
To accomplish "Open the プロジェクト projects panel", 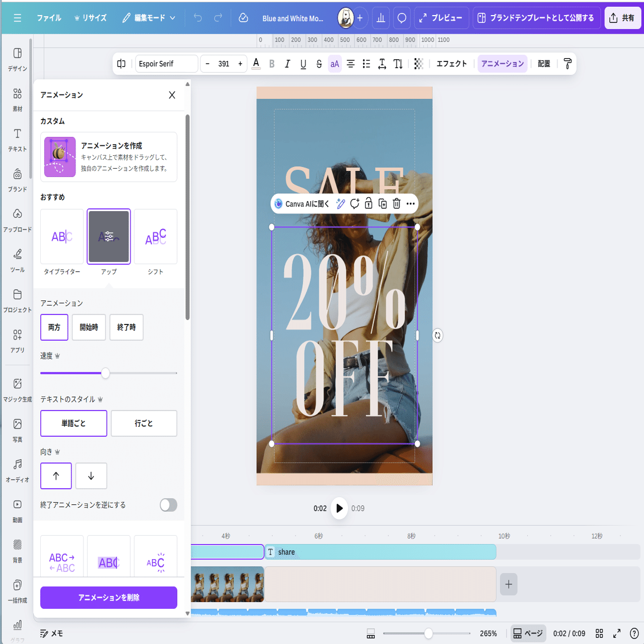I will pyautogui.click(x=17, y=300).
